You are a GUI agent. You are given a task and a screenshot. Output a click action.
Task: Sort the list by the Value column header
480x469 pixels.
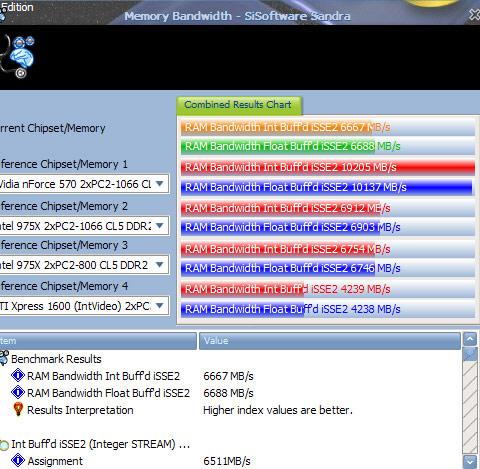(330, 341)
